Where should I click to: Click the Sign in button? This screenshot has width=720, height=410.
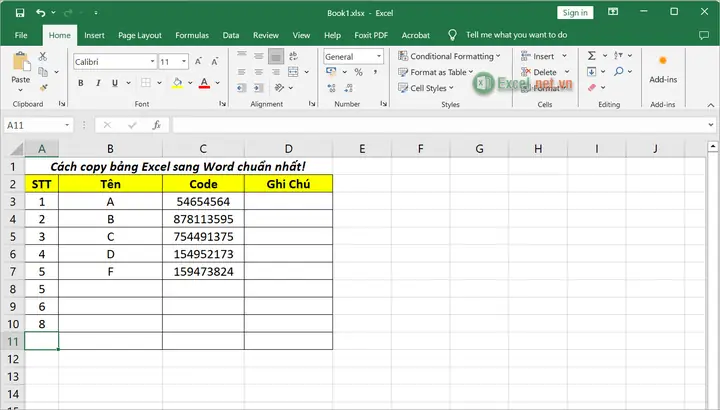click(x=575, y=13)
